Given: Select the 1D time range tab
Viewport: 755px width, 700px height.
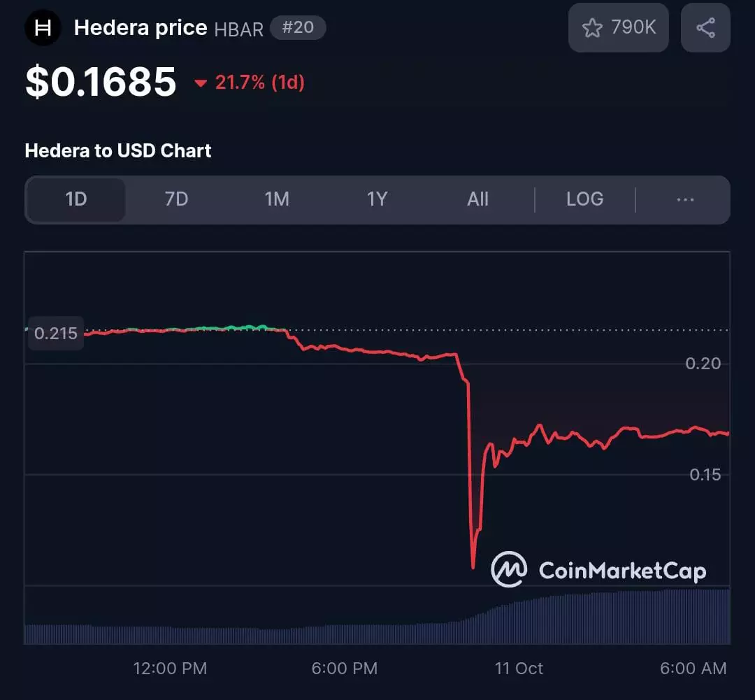Looking at the screenshot, I should 75,199.
